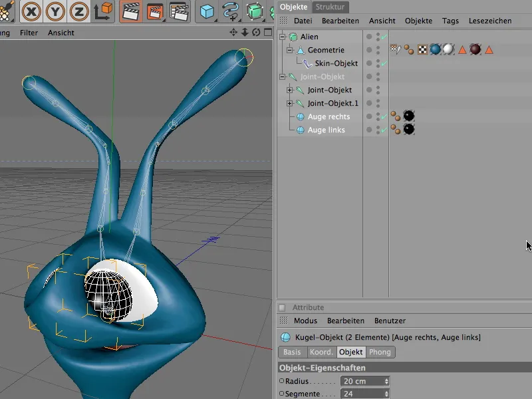Select the Phong tag on Auge links
Screen dimensions: 532x399
[395, 129]
